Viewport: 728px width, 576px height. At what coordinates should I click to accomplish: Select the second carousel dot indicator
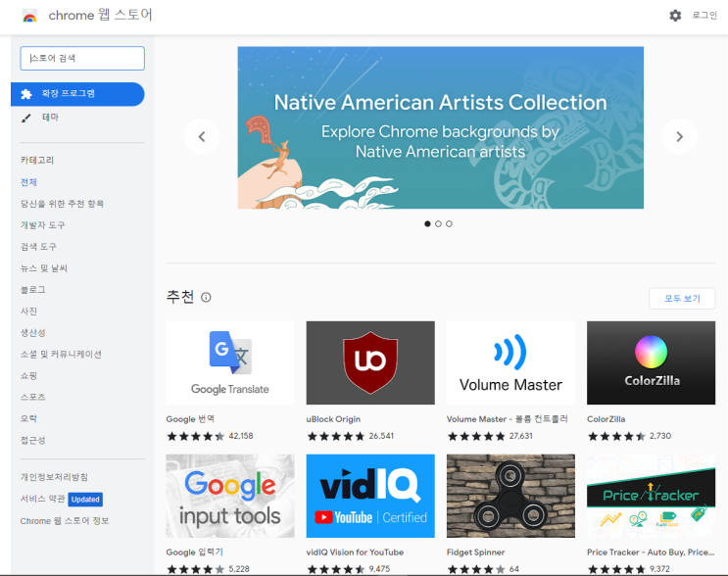tap(438, 224)
